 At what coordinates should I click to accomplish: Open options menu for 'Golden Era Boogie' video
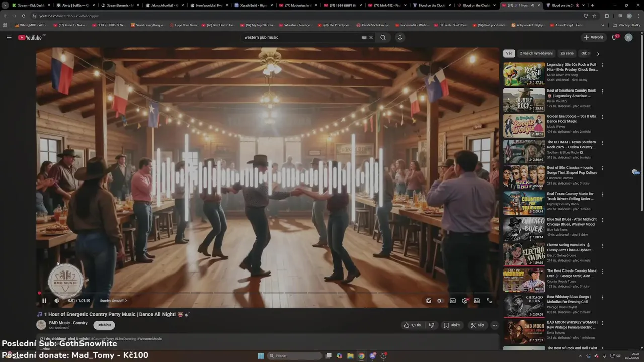(602, 117)
